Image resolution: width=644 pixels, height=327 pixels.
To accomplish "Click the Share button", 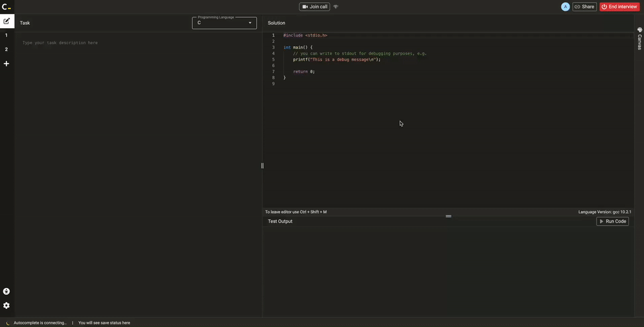I will click(584, 7).
